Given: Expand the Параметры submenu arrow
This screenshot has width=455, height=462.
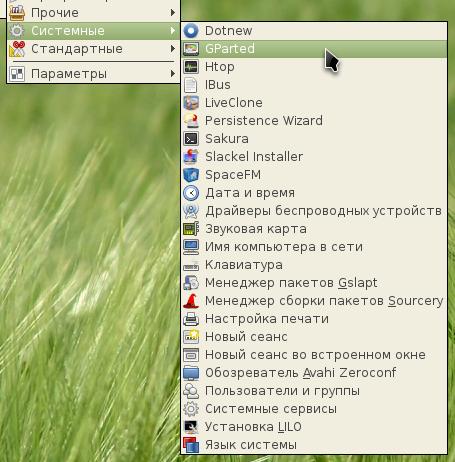Looking at the screenshot, I should tap(173, 73).
